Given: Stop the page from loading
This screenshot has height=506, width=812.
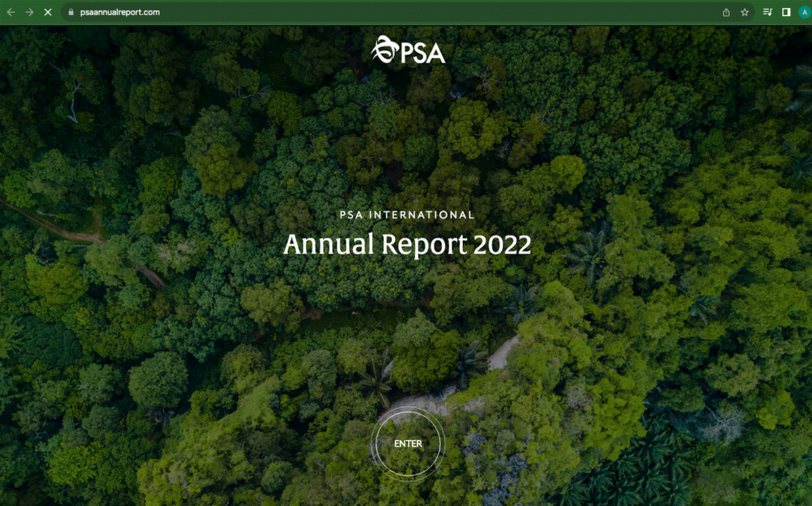Looking at the screenshot, I should coord(47,12).
